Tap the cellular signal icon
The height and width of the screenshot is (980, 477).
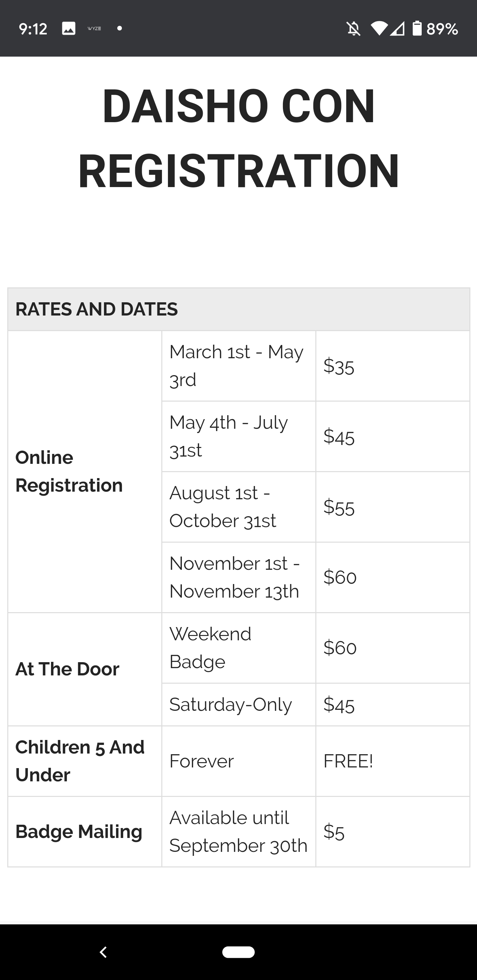coord(397,28)
